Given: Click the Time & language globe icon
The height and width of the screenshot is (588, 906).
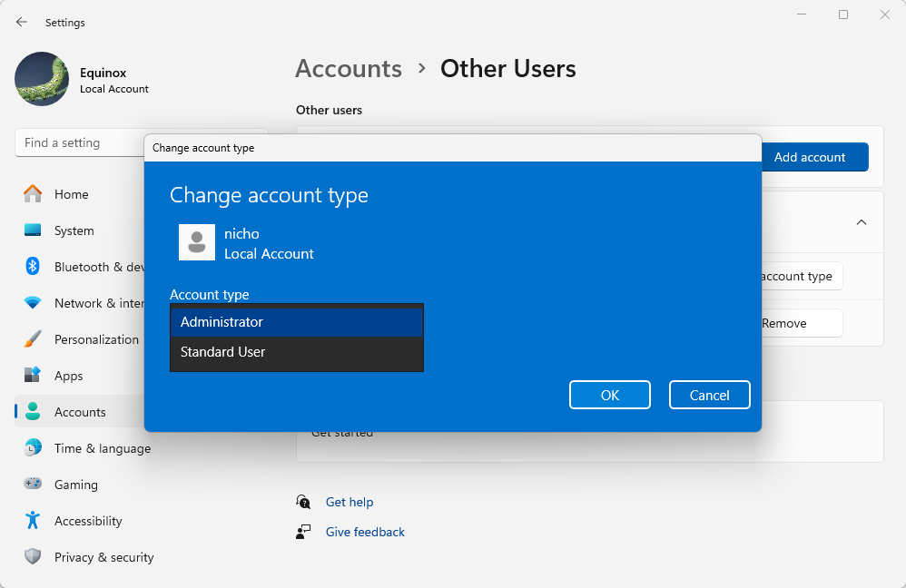Looking at the screenshot, I should tap(33, 447).
